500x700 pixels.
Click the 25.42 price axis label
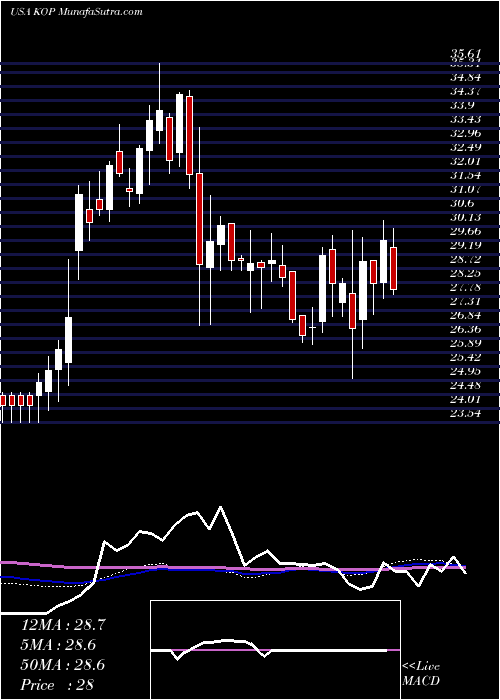coord(467,358)
